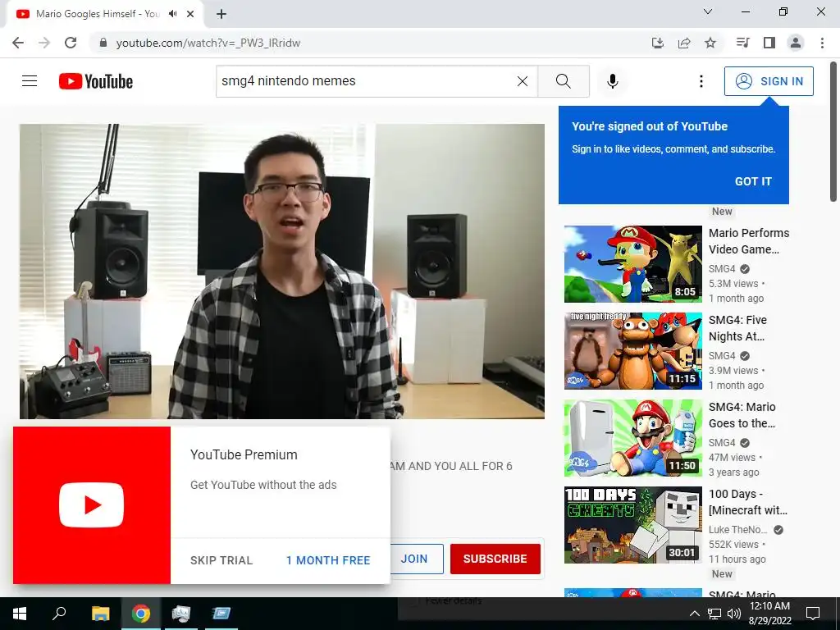Open the 'SMG4: Mario Goes to the...' title
Image resolution: width=840 pixels, height=630 pixels.
pyautogui.click(x=742, y=414)
